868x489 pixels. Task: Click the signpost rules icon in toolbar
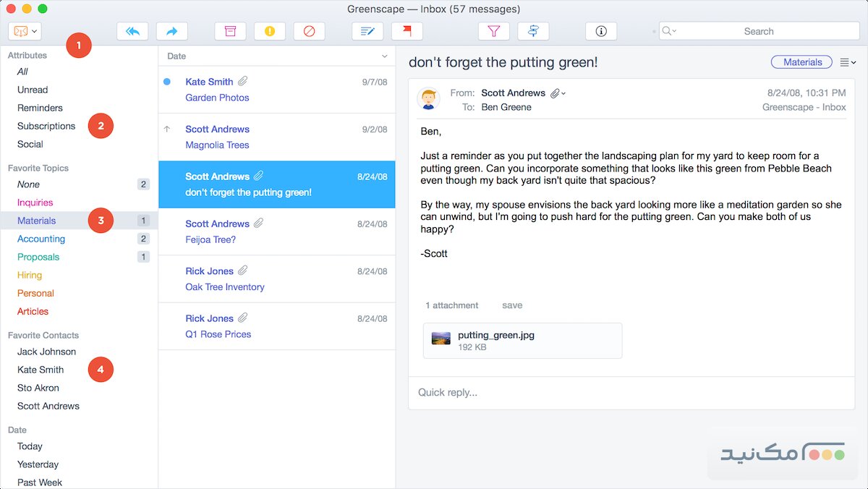533,31
